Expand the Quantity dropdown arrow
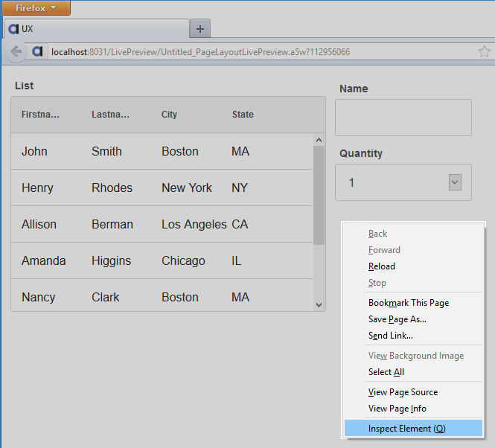Image resolution: width=495 pixels, height=448 pixels. [x=455, y=182]
